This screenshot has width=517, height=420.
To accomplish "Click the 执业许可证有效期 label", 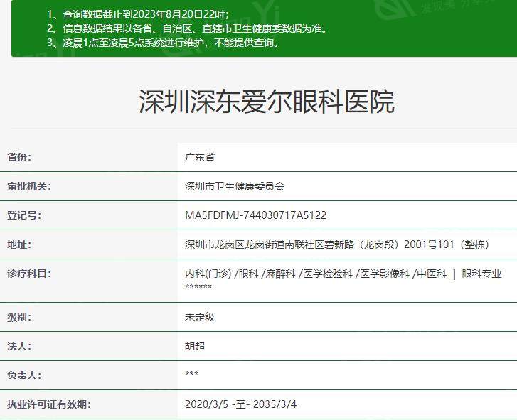I will [x=49, y=404].
